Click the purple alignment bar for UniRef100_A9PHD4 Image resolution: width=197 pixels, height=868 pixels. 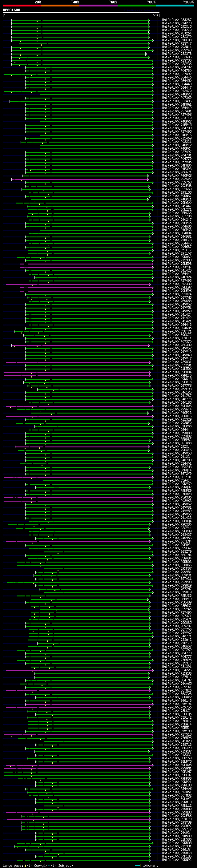(77, 372)
